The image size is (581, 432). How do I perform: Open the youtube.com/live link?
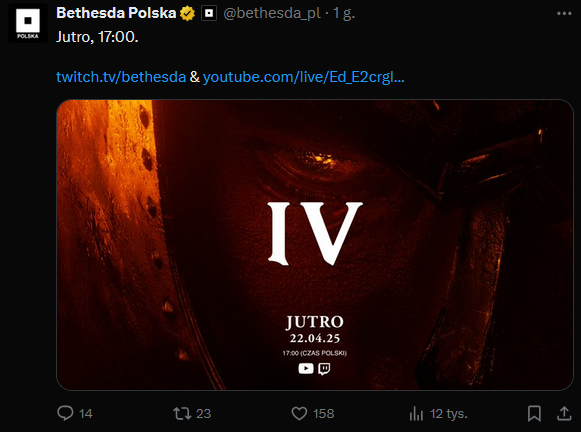pos(303,77)
